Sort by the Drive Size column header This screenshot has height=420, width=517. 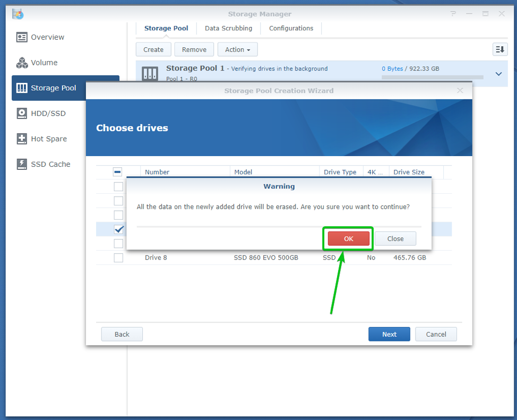click(417, 172)
